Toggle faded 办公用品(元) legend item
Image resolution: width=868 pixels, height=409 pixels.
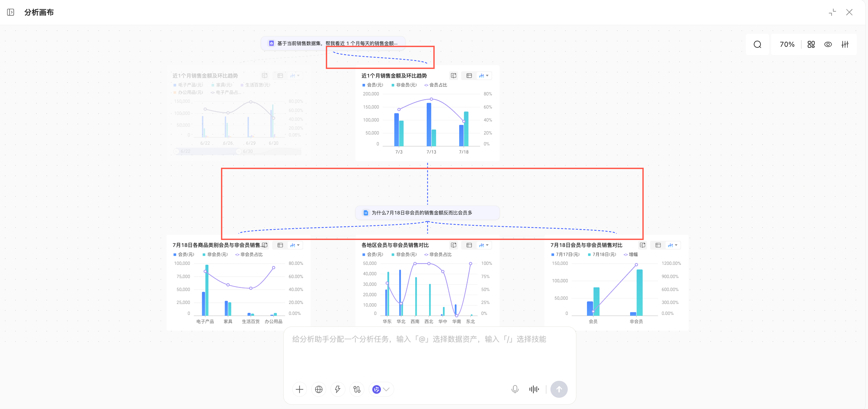point(188,92)
